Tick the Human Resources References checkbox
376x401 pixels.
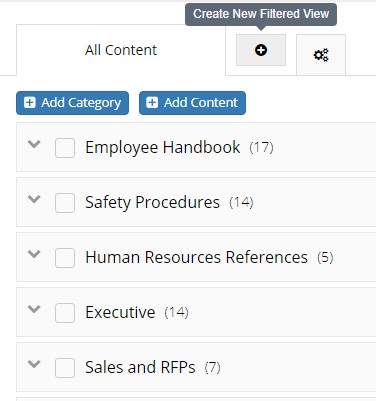[65, 258]
